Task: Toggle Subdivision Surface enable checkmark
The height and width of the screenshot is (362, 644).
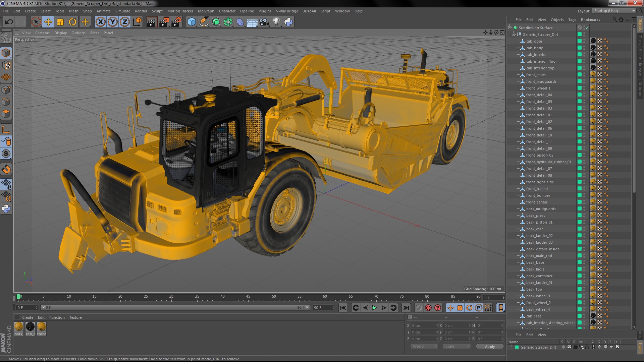Action: (x=587, y=28)
